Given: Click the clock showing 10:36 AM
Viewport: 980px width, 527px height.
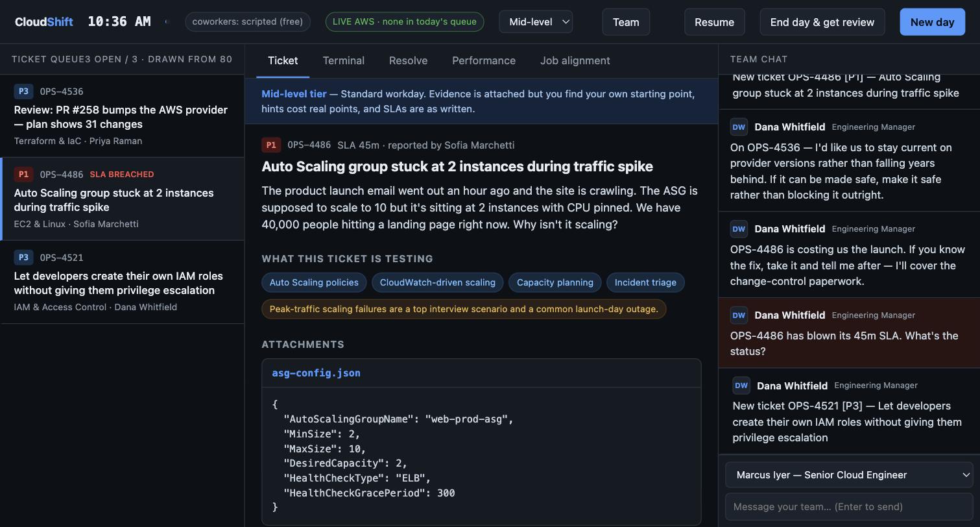Looking at the screenshot, I should point(119,21).
